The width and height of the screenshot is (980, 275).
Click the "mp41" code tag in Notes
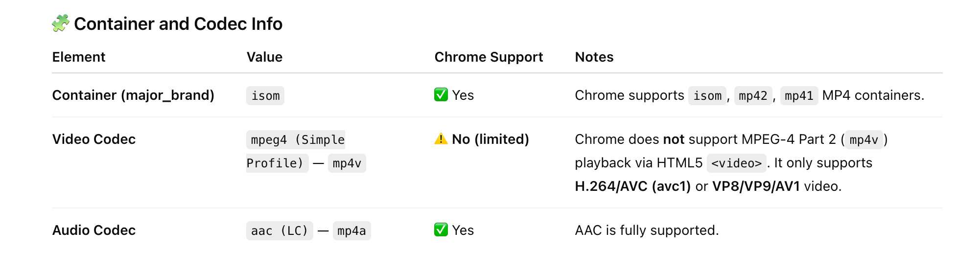[x=799, y=95]
